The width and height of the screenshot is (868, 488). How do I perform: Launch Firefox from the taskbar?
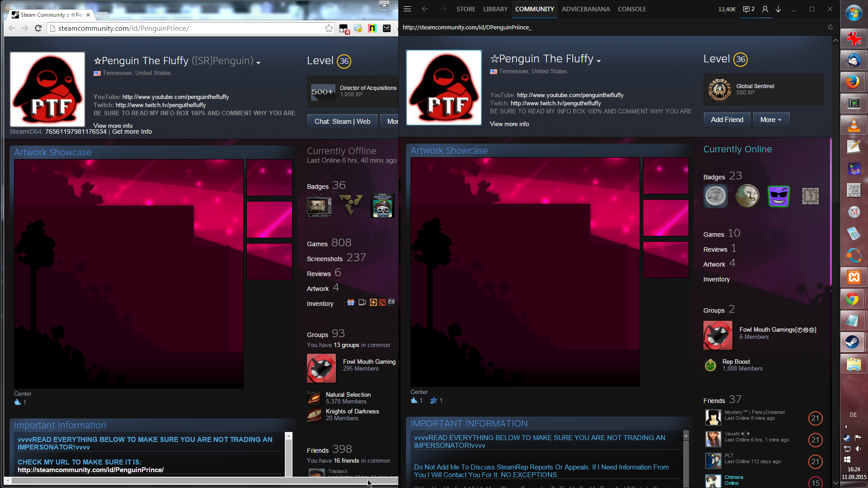point(853,82)
